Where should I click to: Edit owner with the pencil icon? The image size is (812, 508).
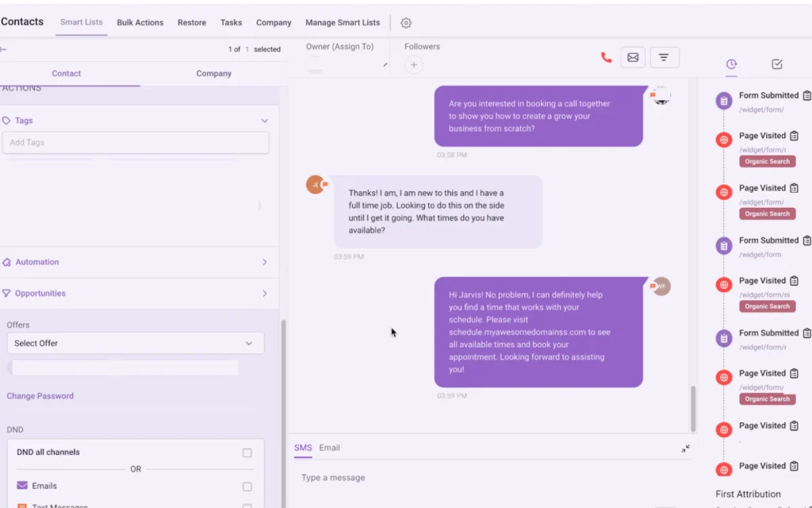[x=385, y=65]
